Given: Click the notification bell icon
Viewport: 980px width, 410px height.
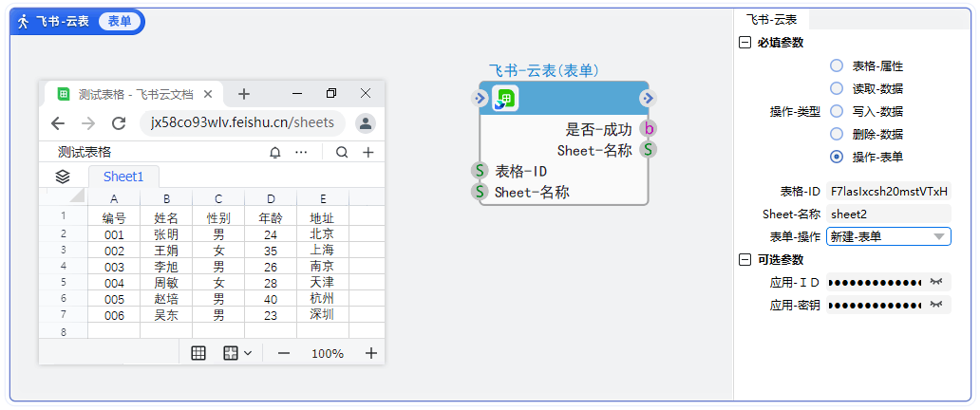Looking at the screenshot, I should pyautogui.click(x=275, y=153).
